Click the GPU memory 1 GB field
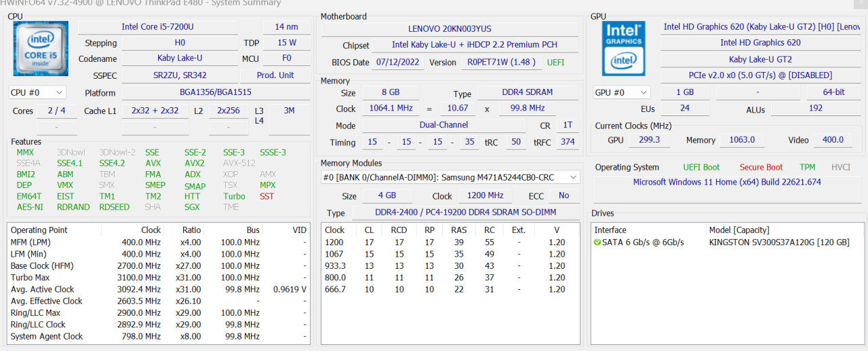 coord(685,92)
